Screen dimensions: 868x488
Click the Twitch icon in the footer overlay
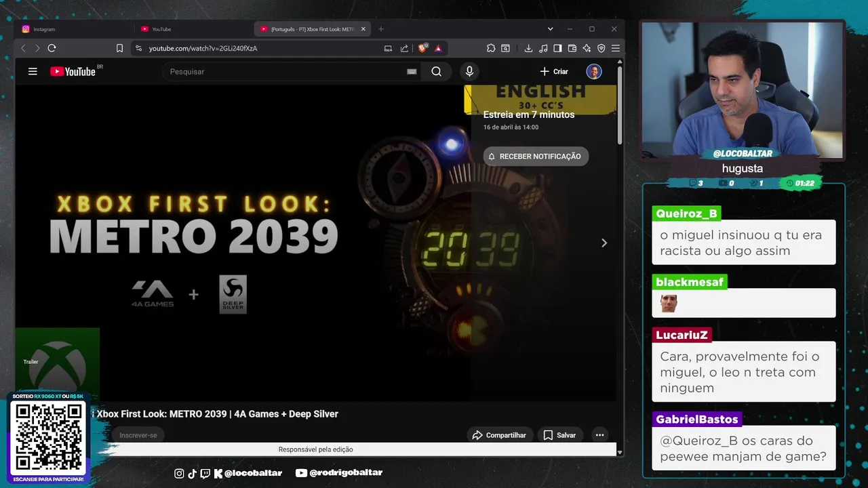click(x=205, y=473)
